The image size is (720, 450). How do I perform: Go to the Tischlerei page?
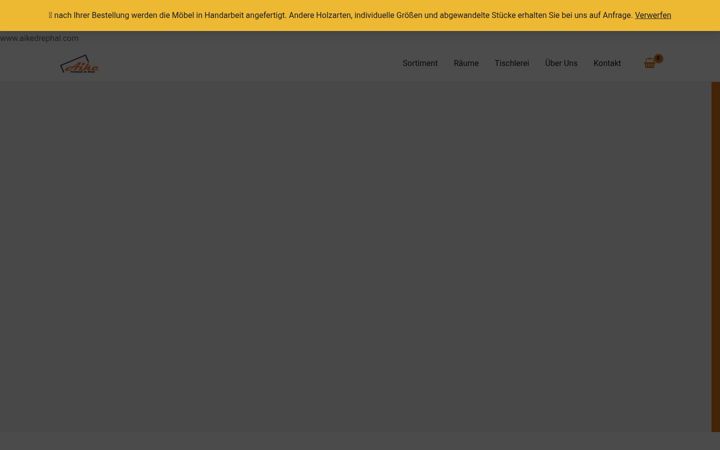tap(512, 63)
